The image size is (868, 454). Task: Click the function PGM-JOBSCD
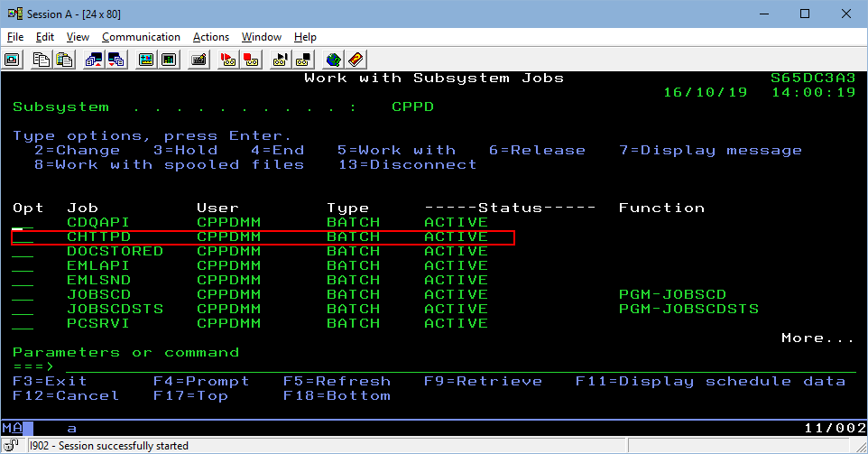(x=672, y=294)
